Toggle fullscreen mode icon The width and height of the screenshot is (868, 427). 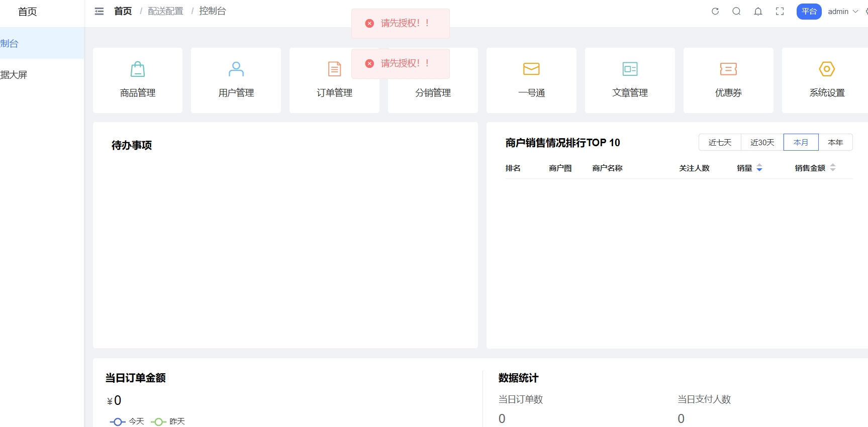(x=780, y=12)
